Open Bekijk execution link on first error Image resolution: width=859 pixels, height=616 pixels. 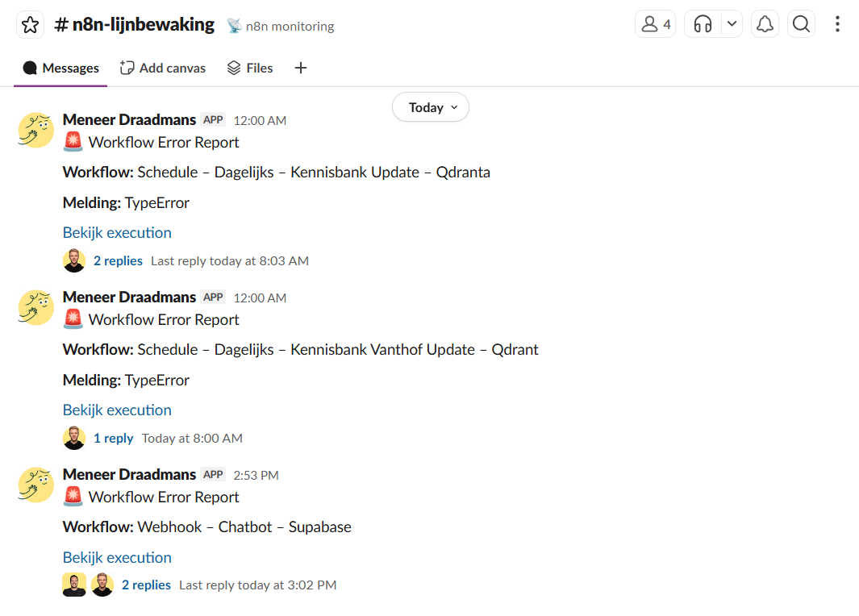point(117,232)
